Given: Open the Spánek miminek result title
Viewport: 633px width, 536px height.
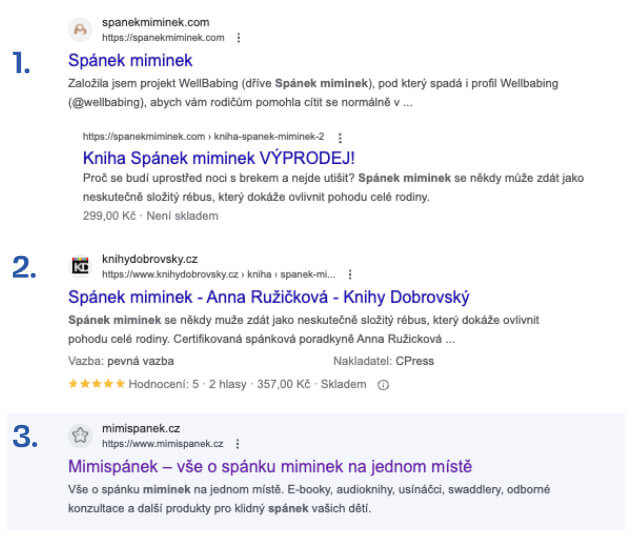Looking at the screenshot, I should click(130, 61).
